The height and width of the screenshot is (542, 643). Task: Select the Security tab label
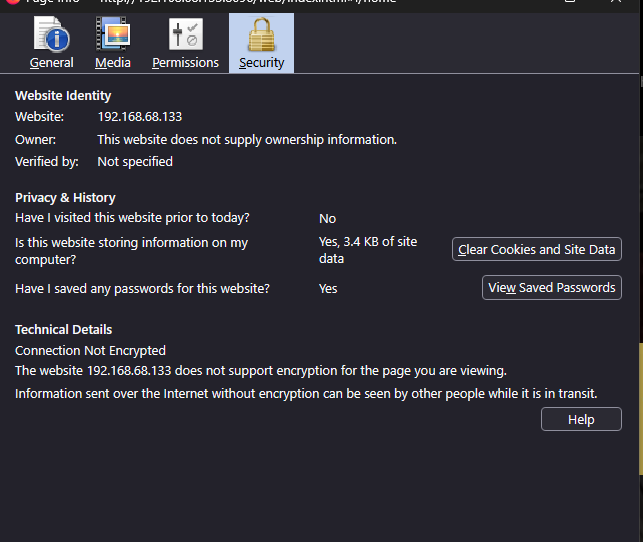261,62
